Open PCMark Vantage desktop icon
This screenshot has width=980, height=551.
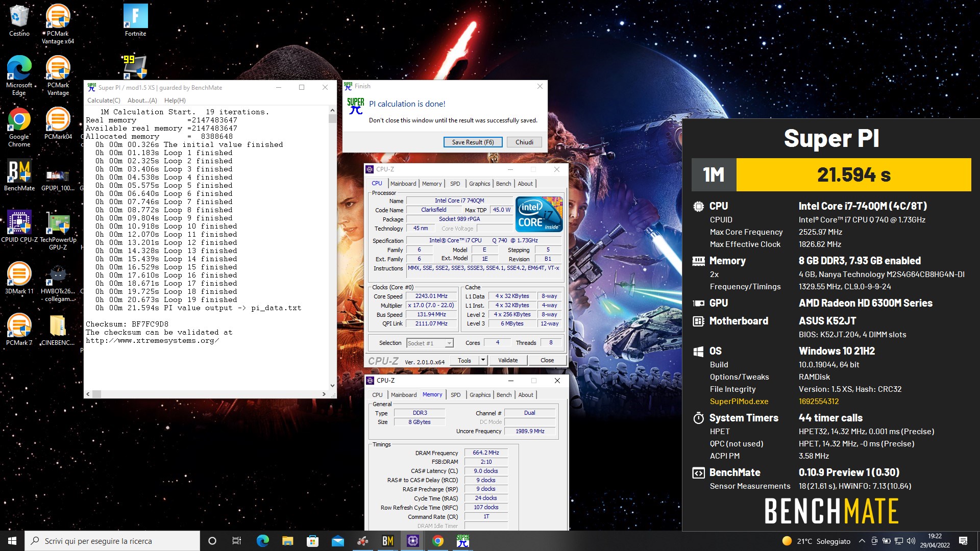coord(58,76)
